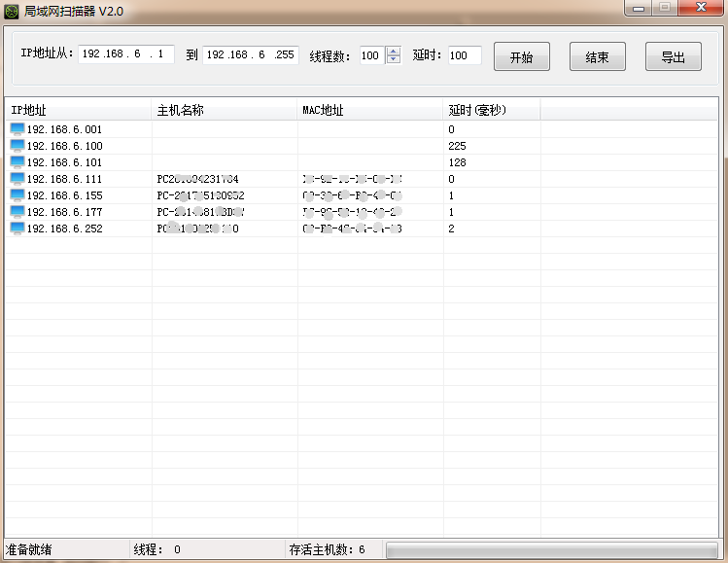Click the scan progress bar in status bar
The image size is (728, 563).
551,550
